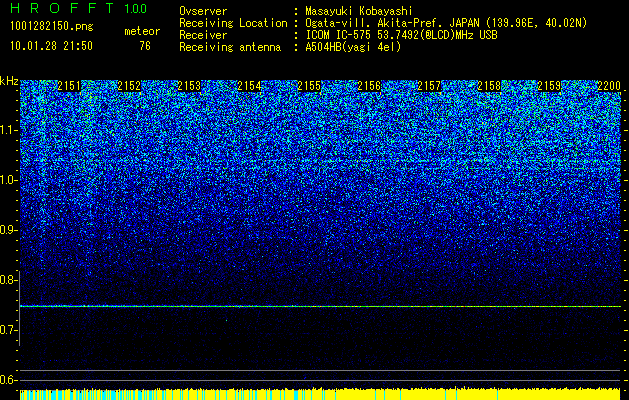This screenshot has height=400, width=629.
Task: Select the filename 1001282150.png
Action: [52, 27]
